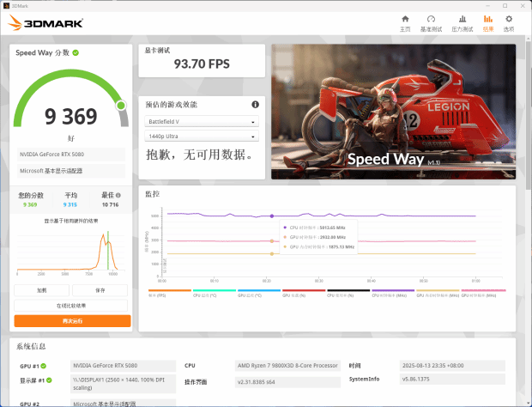
Task: Click the purple CPU clock data point on chart
Action: (272, 216)
